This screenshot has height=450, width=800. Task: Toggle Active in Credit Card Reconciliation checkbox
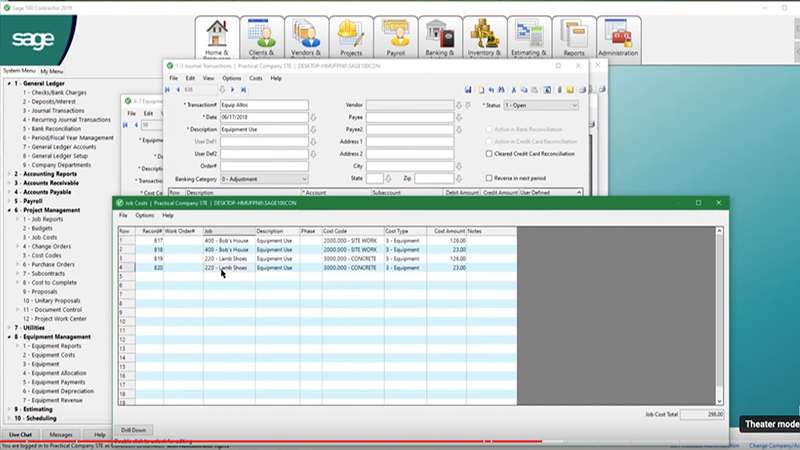coord(489,141)
